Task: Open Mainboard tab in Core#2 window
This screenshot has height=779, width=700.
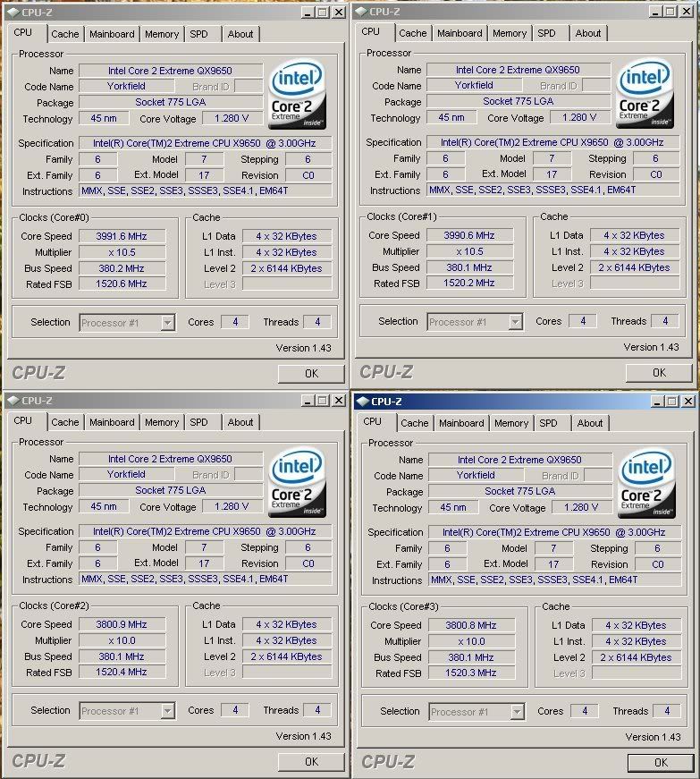Action: [x=112, y=422]
